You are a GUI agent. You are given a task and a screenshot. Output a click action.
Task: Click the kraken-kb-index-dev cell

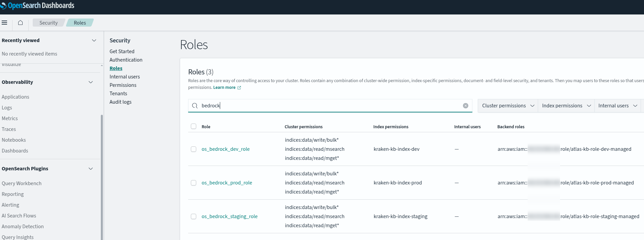tap(397, 149)
